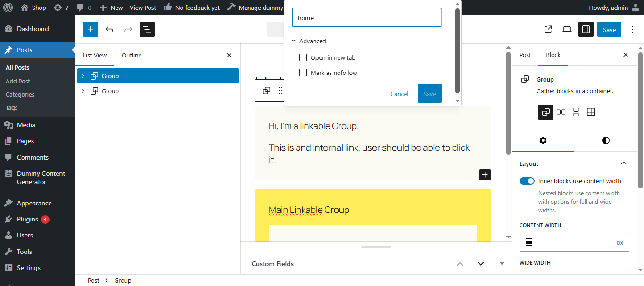The width and height of the screenshot is (644, 286).
Task: Move Custom Fields panel down
Action: pos(481,264)
